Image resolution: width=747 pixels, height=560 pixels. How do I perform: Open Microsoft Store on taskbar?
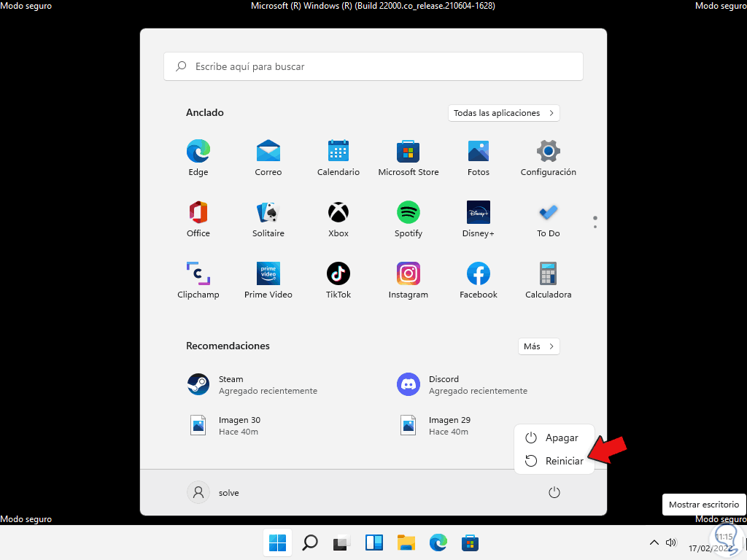click(471, 542)
